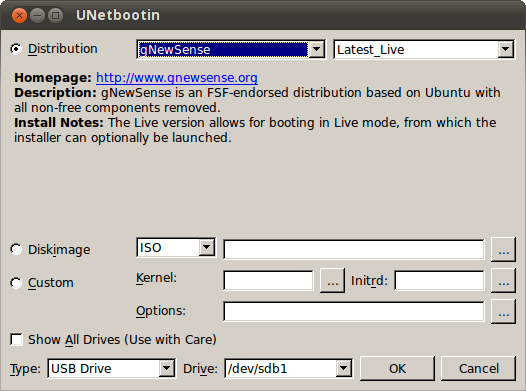Expand the ISO disk image type dropdown
The width and height of the screenshot is (526, 391).
pyautogui.click(x=176, y=248)
